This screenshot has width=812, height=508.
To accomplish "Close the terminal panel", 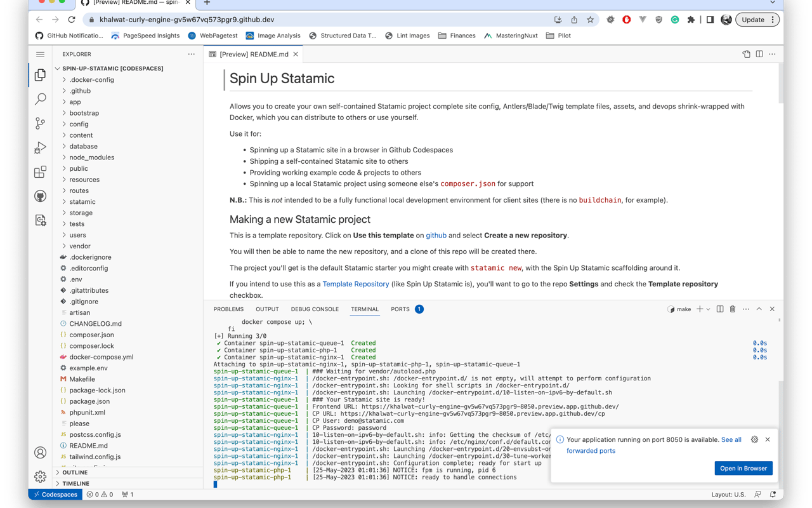I will click(772, 309).
